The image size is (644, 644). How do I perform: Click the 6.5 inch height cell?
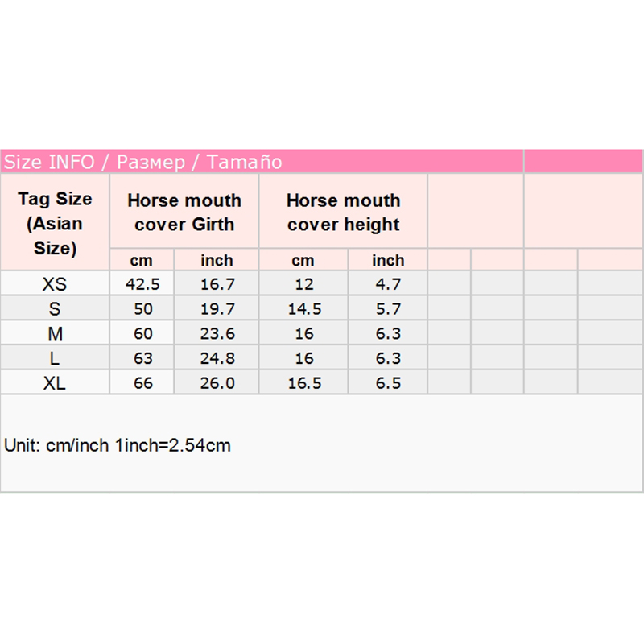(388, 383)
